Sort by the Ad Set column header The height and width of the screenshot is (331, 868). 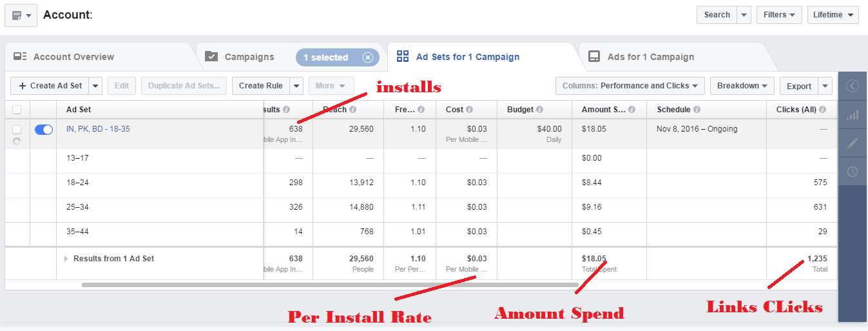pyautogui.click(x=79, y=110)
